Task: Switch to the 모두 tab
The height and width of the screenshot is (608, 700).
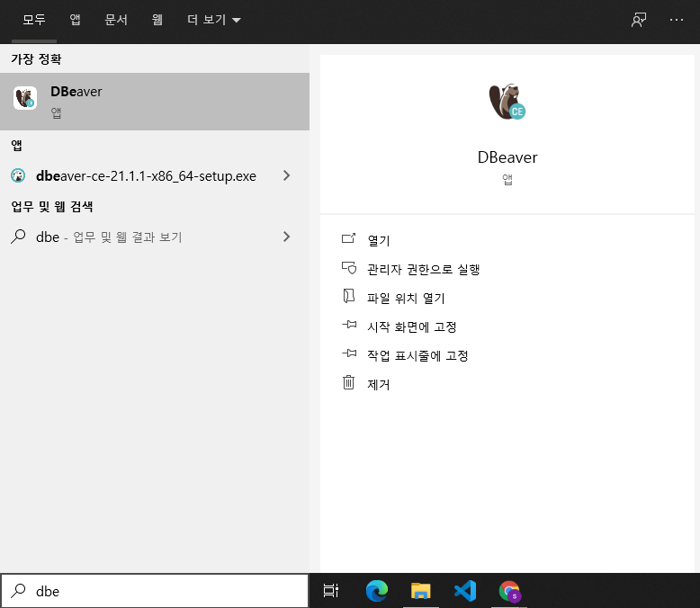Action: (x=34, y=20)
